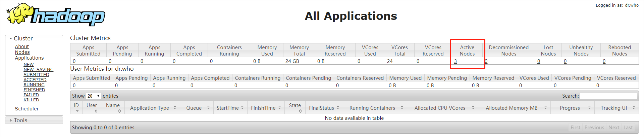Click the Active Nodes count link
Viewport: 644px width, 137px height.
click(x=455, y=61)
